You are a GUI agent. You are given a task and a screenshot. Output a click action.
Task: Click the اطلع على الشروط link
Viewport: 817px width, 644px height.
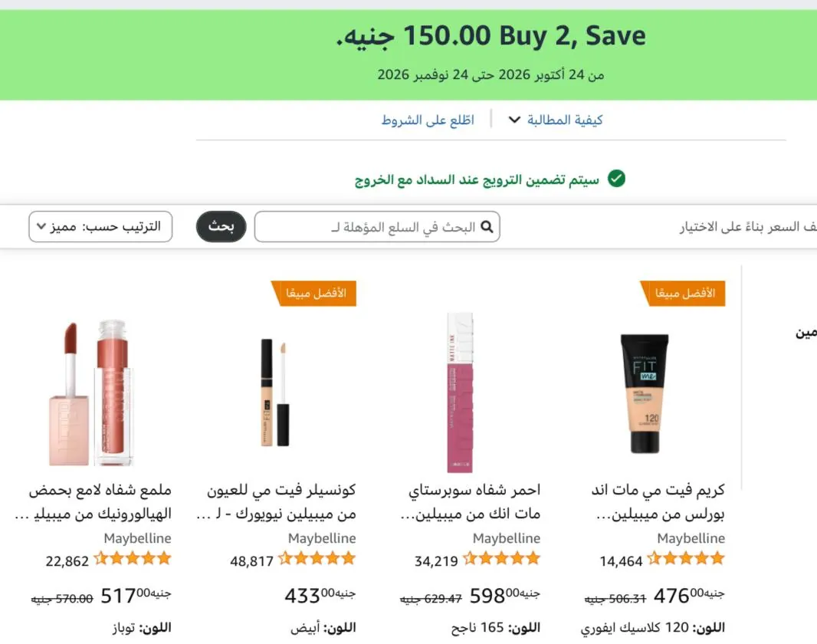pos(428,120)
